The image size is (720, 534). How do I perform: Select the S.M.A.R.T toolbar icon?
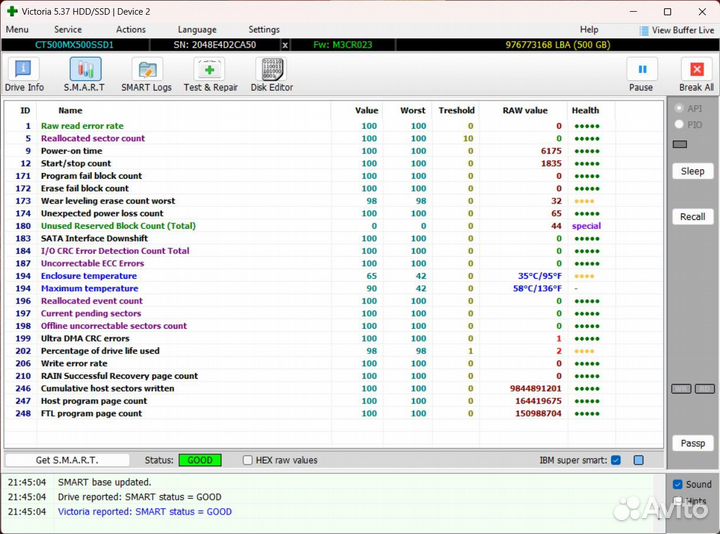tap(85, 73)
